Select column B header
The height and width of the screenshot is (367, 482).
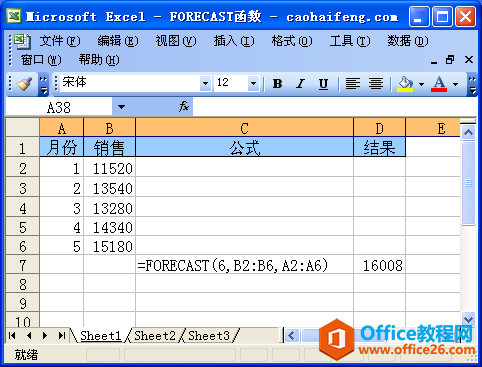[110, 128]
